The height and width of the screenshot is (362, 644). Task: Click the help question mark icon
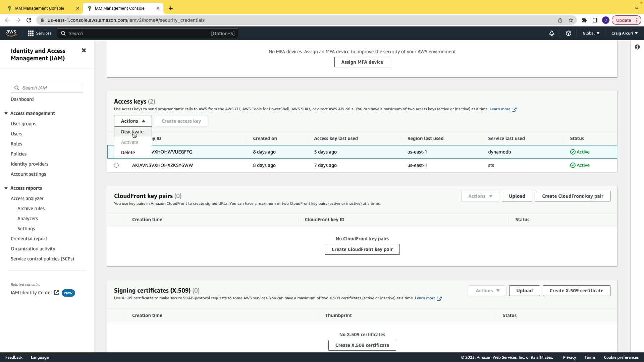[568, 33]
